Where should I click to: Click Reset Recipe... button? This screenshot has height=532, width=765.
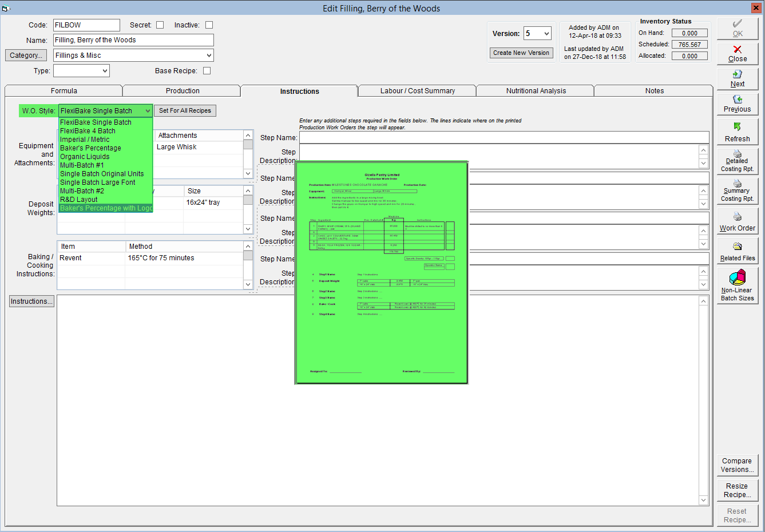click(738, 515)
